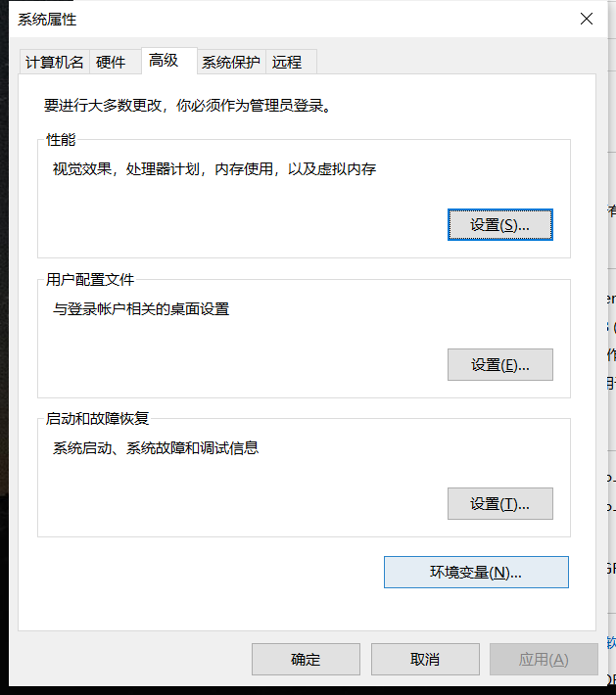Click the 系统启动、系统故障和调试信息 text

coord(155,447)
